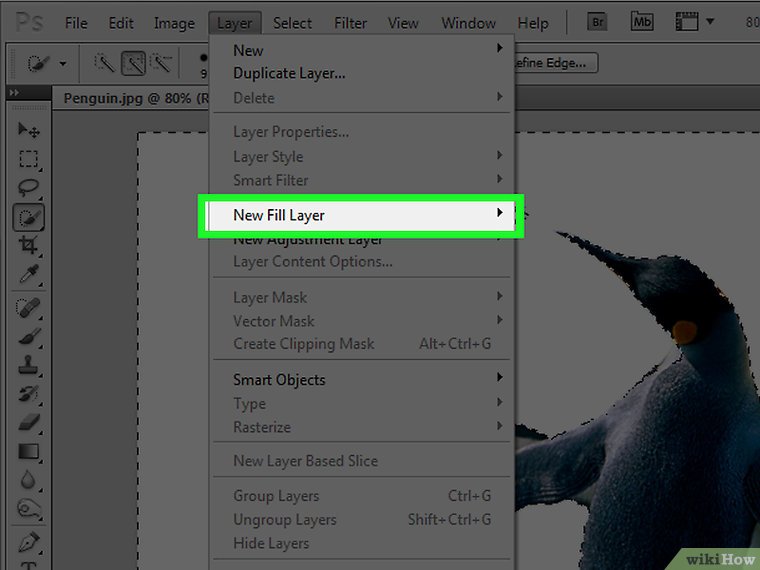
Task: Select the Brush tool
Action: pos(29,336)
